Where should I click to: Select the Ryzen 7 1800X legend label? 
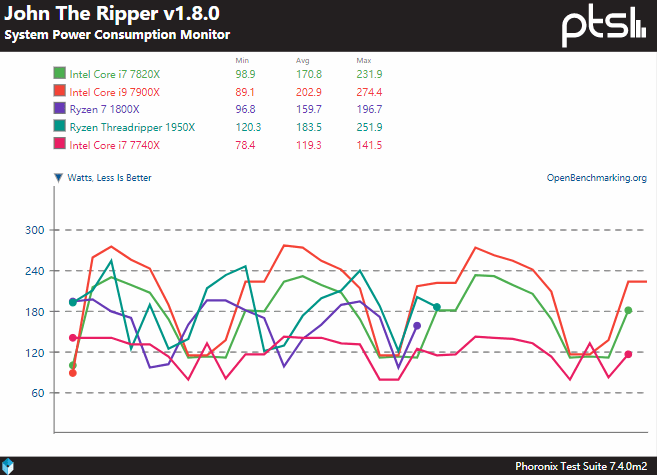click(104, 109)
